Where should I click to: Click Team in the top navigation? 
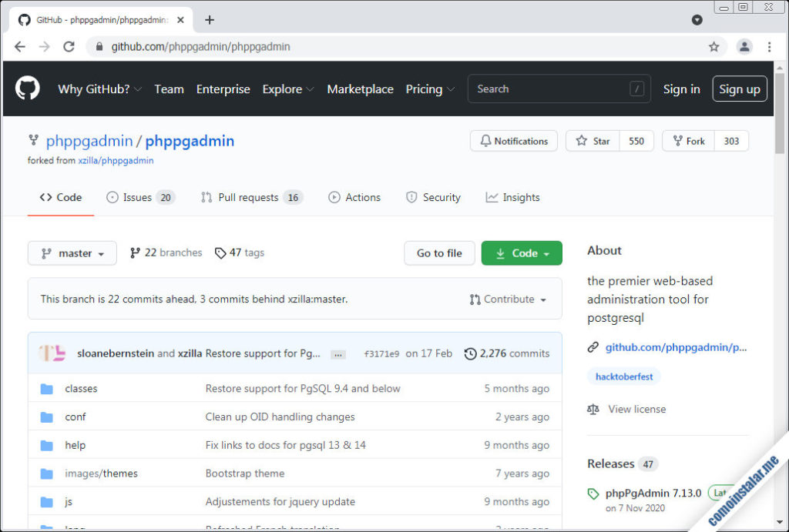tap(169, 89)
